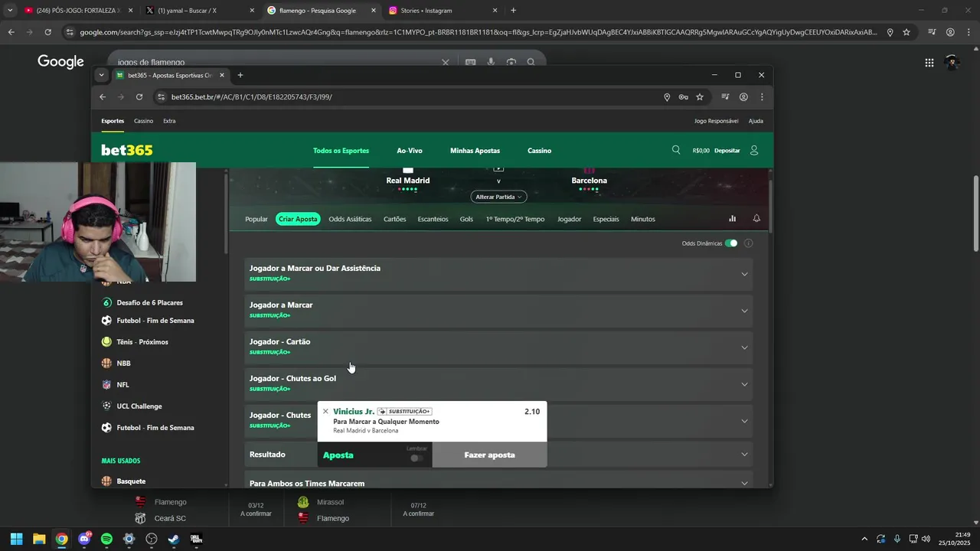
Task: Select the Popular market tab
Action: [256, 219]
